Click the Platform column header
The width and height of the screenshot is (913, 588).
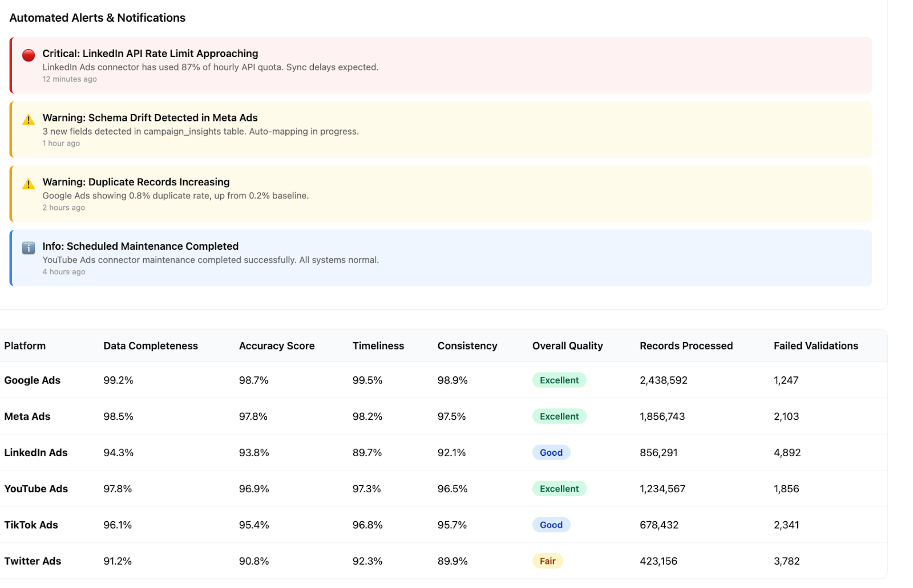[25, 345]
